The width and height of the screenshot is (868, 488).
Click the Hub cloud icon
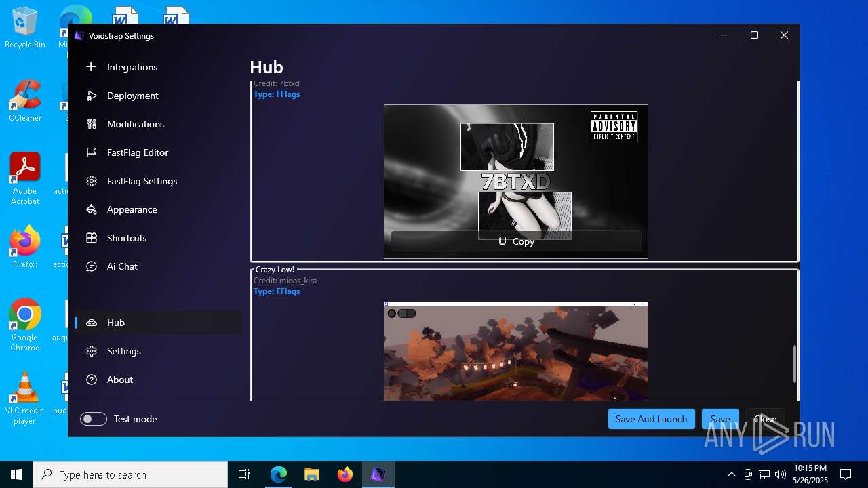[92, 323]
